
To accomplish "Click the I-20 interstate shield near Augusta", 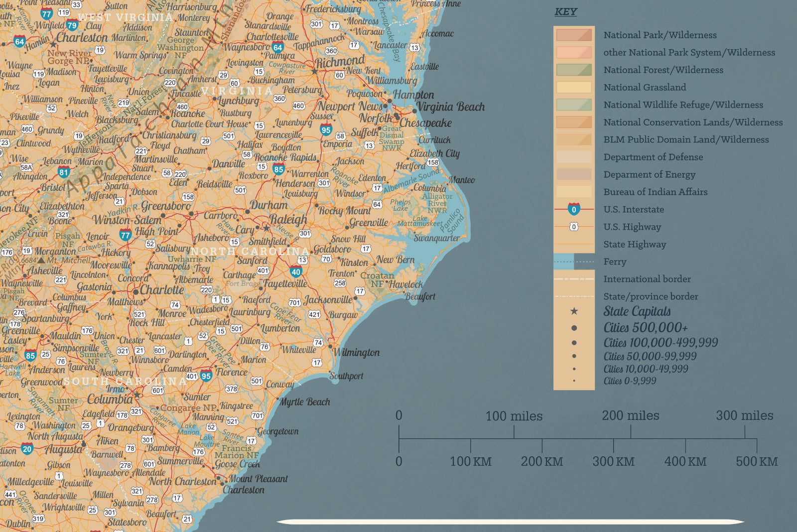I will (x=27, y=449).
